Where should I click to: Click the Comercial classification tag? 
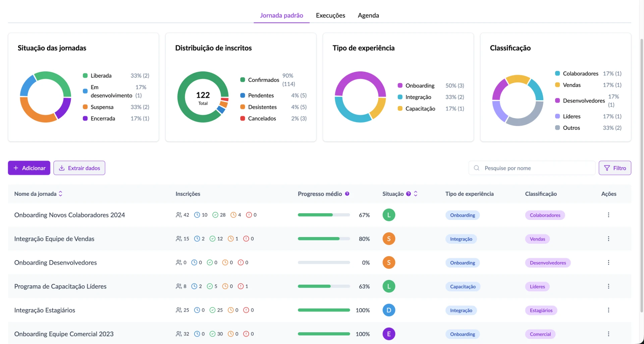540,334
